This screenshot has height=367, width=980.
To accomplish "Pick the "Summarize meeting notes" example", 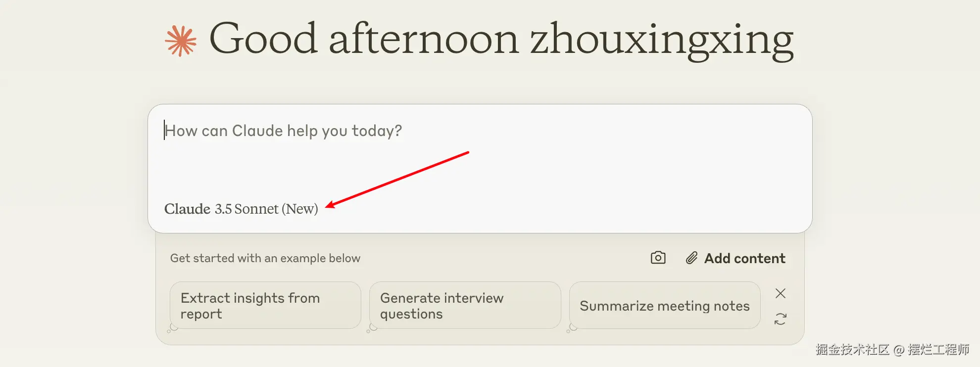I will click(x=664, y=306).
